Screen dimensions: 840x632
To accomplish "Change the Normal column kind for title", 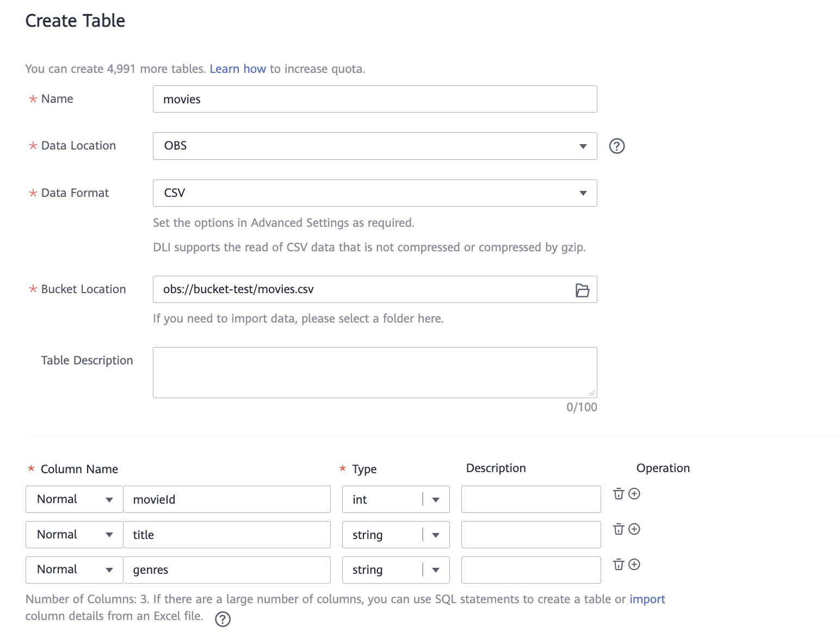I will [75, 535].
